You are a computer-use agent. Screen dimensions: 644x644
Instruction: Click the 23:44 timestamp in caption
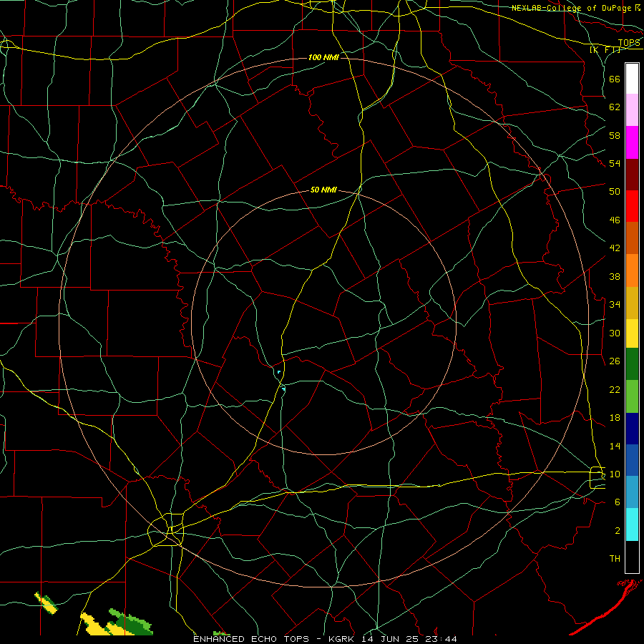pyautogui.click(x=441, y=639)
